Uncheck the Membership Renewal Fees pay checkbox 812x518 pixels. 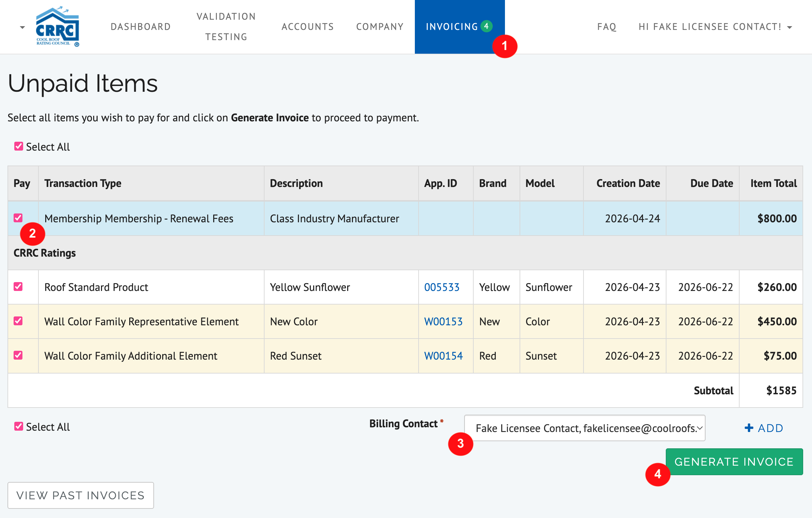pos(18,218)
